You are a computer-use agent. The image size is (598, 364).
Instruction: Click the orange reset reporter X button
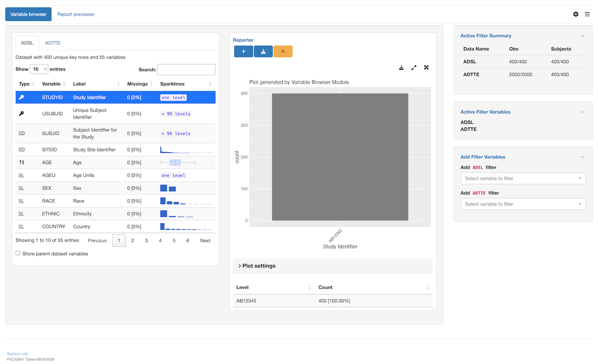tap(283, 51)
